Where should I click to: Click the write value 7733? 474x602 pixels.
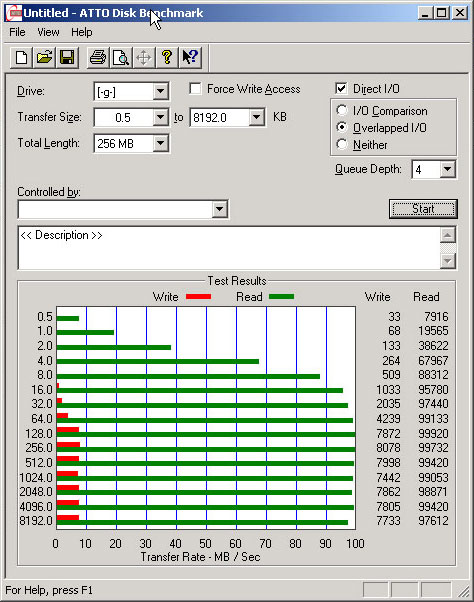[388, 521]
